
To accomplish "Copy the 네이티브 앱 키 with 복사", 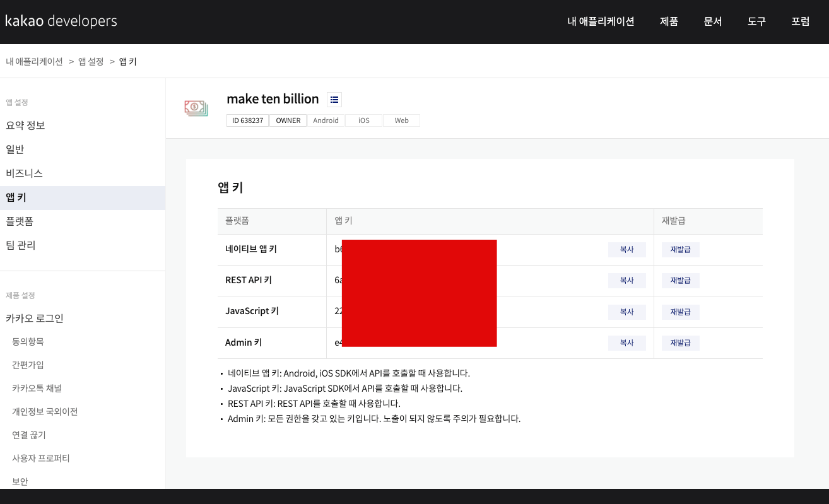I will (x=627, y=250).
